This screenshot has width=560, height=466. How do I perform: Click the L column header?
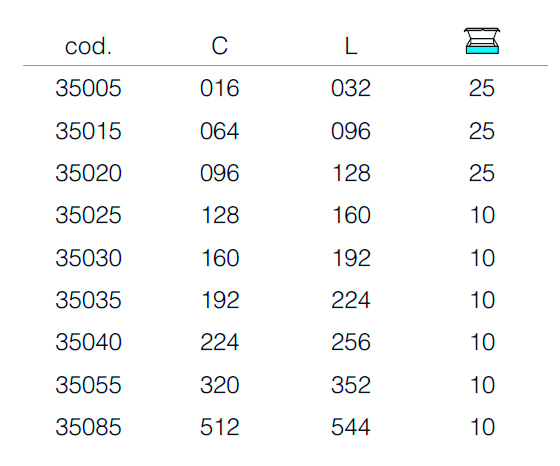coord(351,46)
